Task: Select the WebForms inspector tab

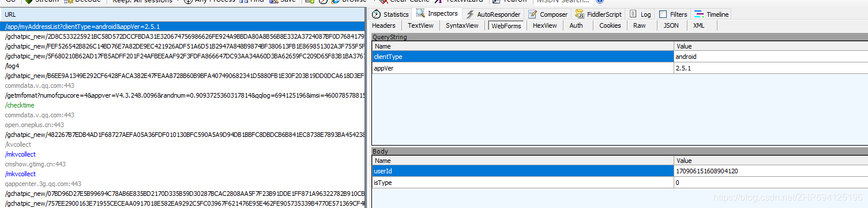Action: coord(506,25)
